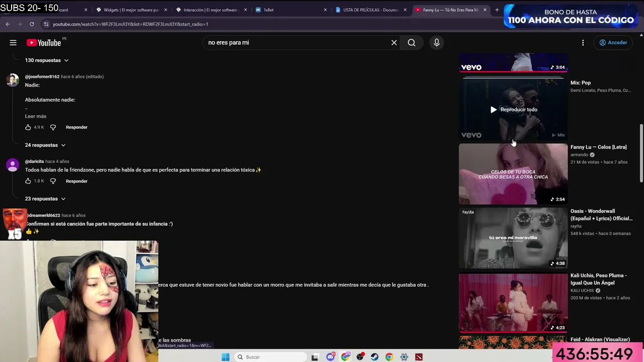Image resolution: width=644 pixels, height=362 pixels.
Task: Open Dota 2 from the taskbar
Action: 419,357
